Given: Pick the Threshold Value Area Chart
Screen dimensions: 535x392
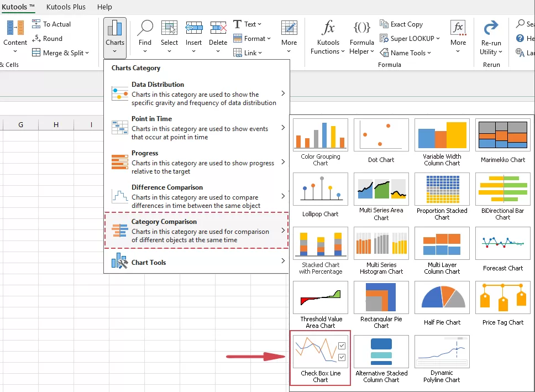Looking at the screenshot, I should [321, 305].
